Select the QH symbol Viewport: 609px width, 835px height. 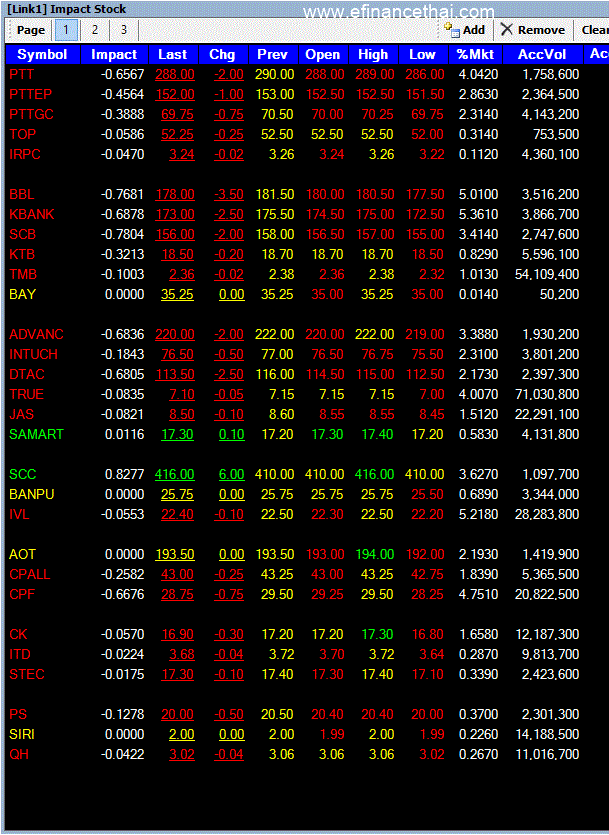click(x=19, y=755)
